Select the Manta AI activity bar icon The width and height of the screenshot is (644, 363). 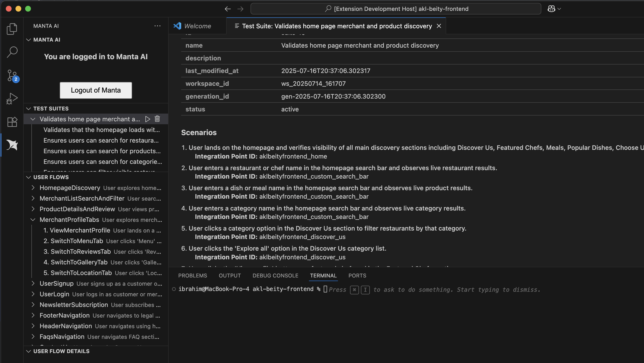pyautogui.click(x=12, y=145)
